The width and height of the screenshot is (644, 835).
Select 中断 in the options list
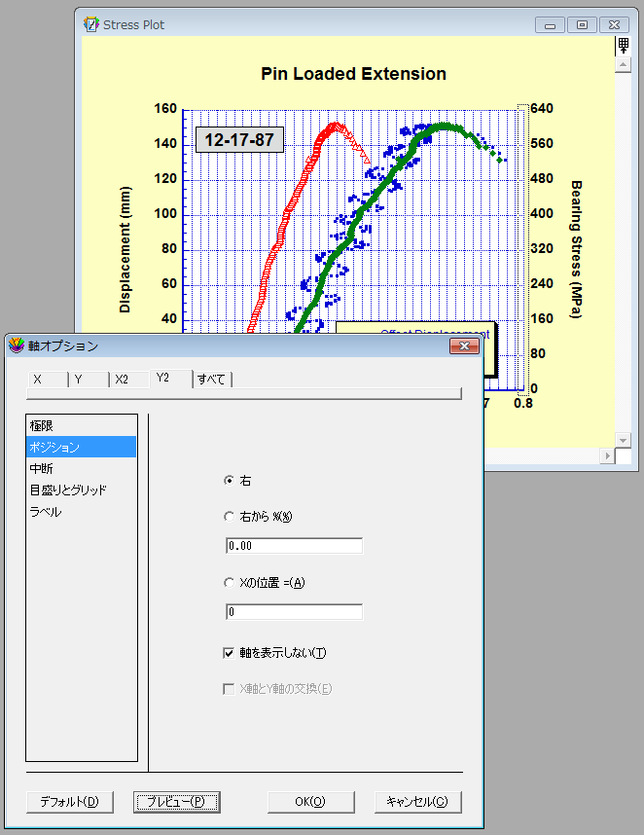pos(81,468)
